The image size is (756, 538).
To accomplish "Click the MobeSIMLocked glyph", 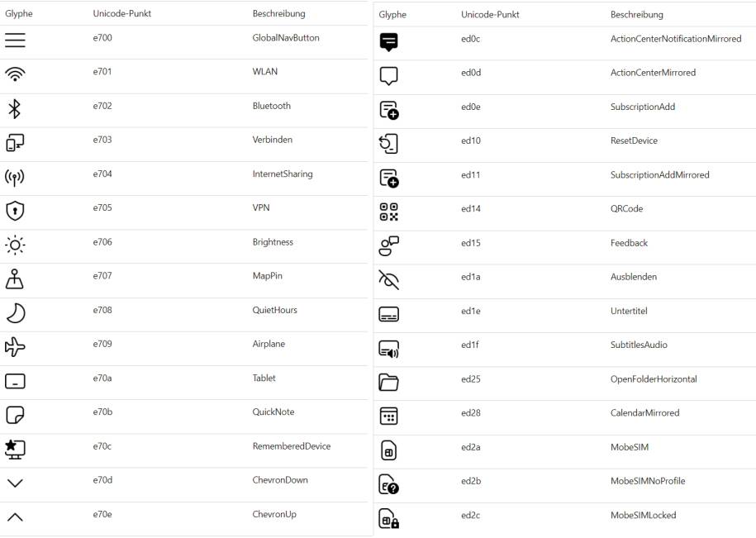I will tap(388, 518).
